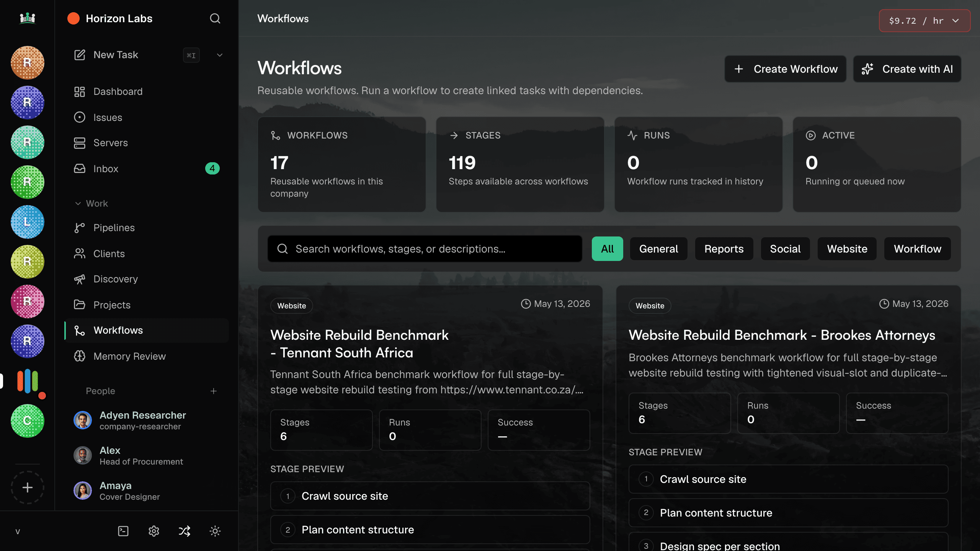Click the Inbox unread count badge 4

[x=212, y=168]
